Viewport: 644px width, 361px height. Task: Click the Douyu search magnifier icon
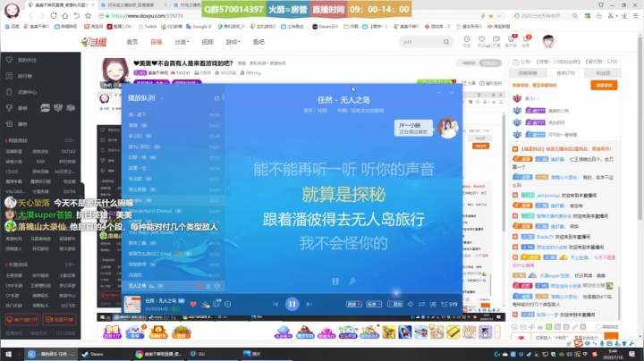446,42
